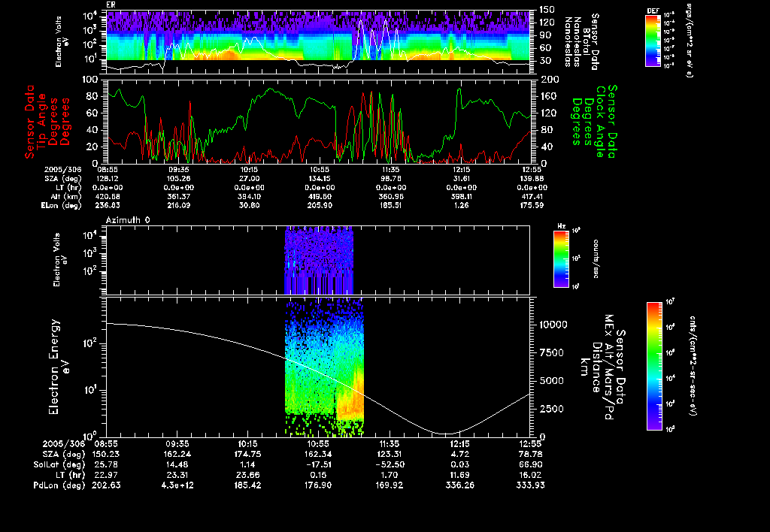Click inside the tip and clock angle plot

tap(318, 121)
